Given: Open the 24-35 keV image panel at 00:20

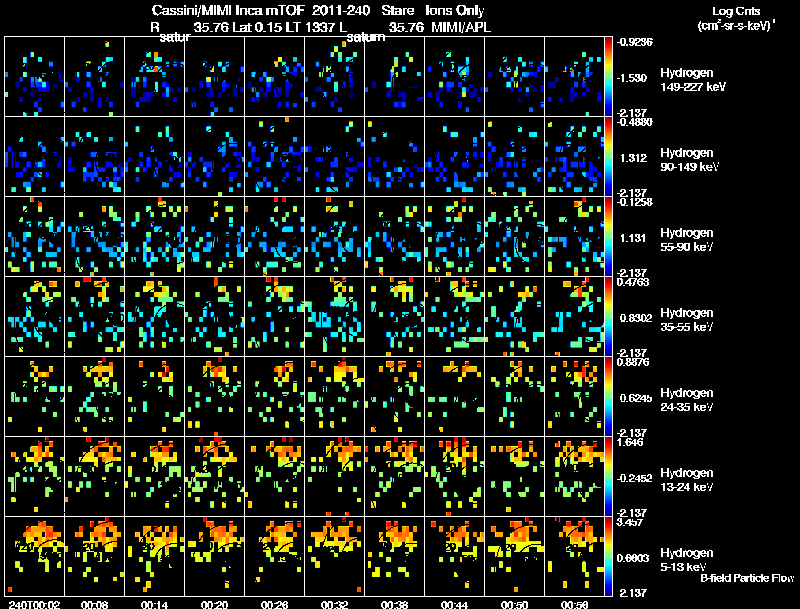Looking at the screenshot, I should pos(214,397).
